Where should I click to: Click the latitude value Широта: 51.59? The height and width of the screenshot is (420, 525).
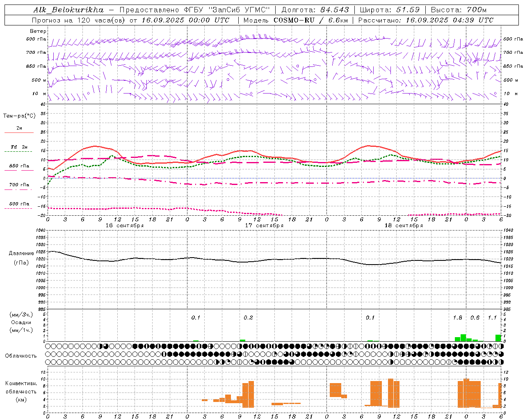click(x=390, y=9)
